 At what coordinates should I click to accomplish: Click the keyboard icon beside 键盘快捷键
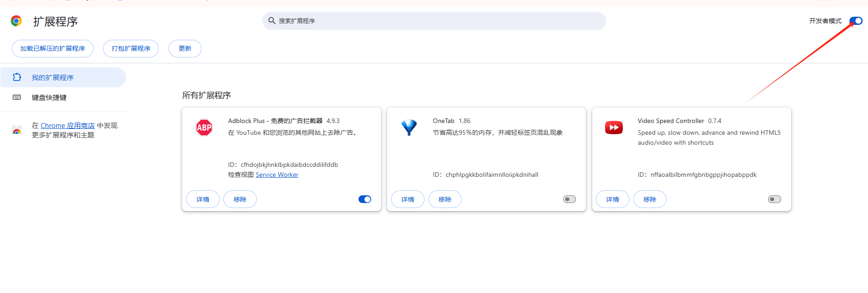[x=17, y=97]
